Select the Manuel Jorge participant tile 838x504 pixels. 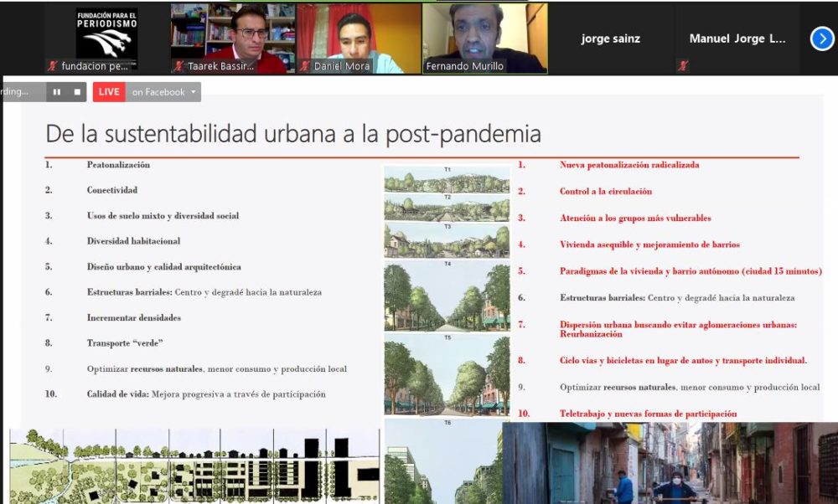point(737,39)
